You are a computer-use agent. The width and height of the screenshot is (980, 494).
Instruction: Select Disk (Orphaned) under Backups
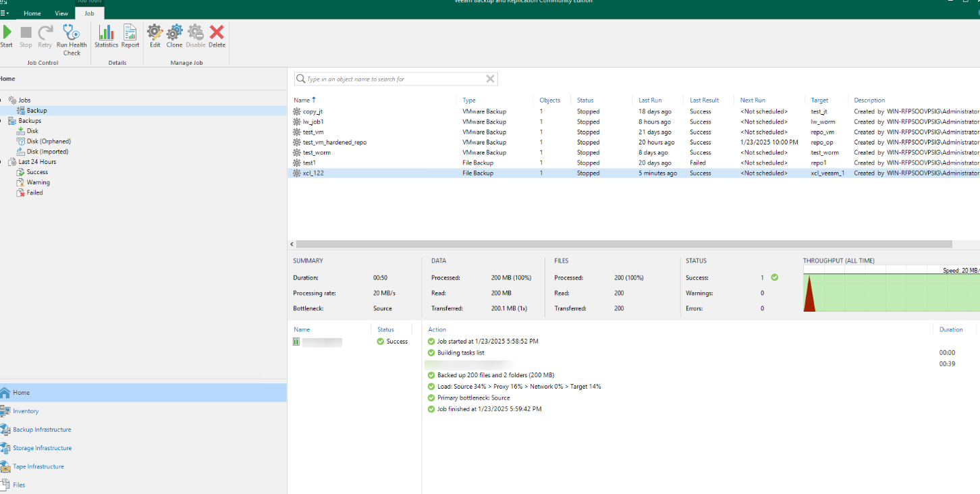click(49, 142)
